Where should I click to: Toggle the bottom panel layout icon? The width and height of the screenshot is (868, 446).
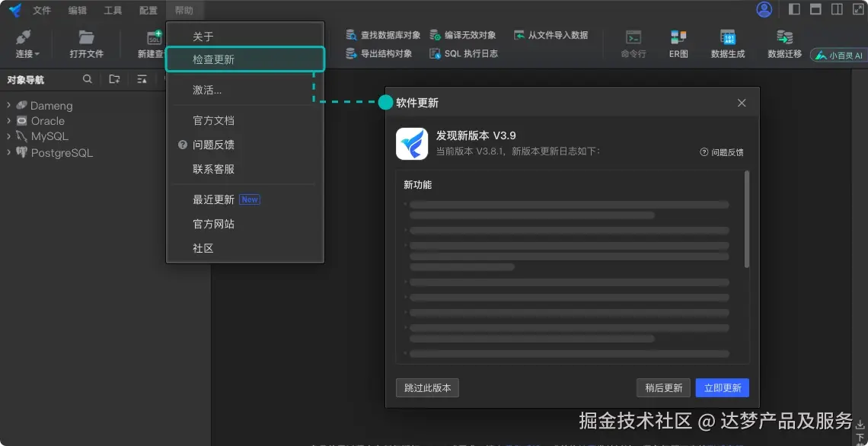(x=815, y=9)
